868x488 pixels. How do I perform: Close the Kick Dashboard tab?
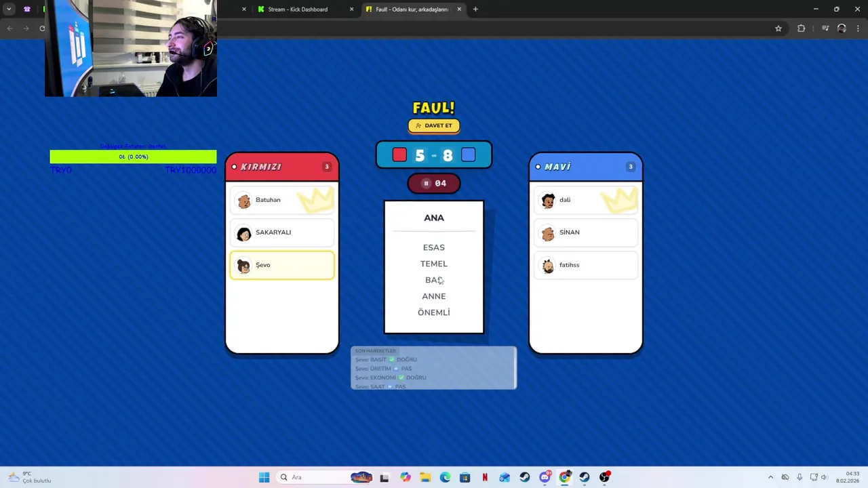(351, 9)
